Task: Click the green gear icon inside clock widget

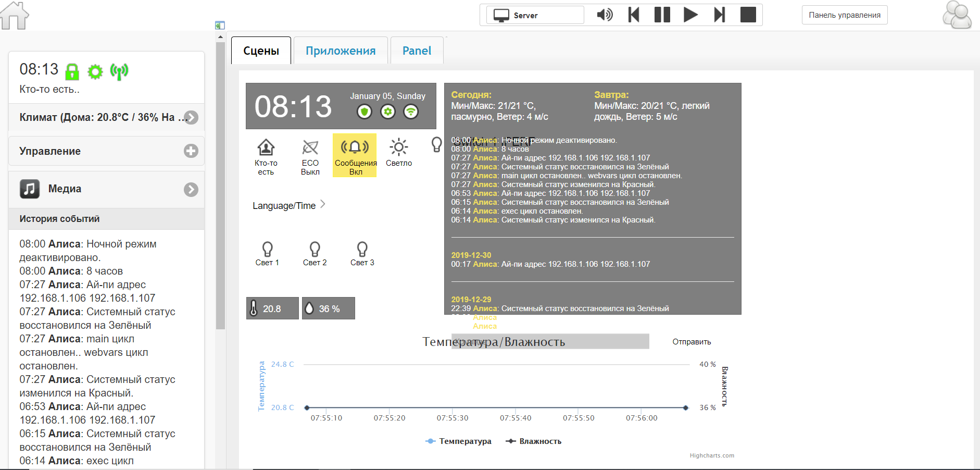Action: pos(387,112)
